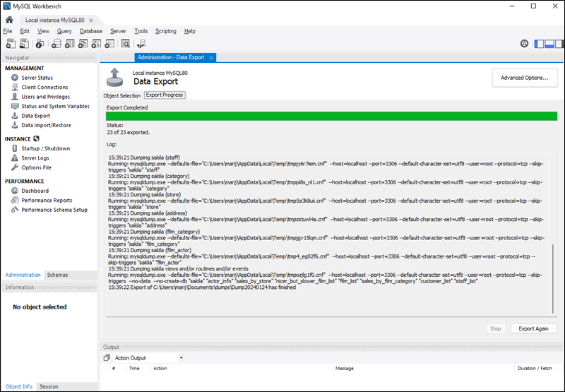Viewport: 565px width, 392px height.
Task: Create new table toolbar icon
Action: pyautogui.click(x=69, y=44)
